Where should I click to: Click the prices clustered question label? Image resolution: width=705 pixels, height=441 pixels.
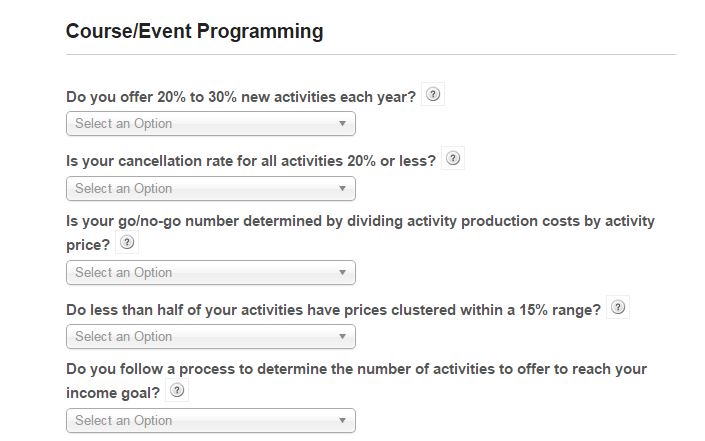(x=333, y=310)
